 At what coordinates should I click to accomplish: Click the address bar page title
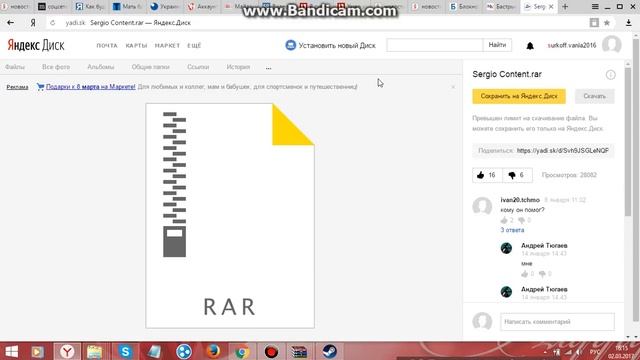[x=140, y=23]
